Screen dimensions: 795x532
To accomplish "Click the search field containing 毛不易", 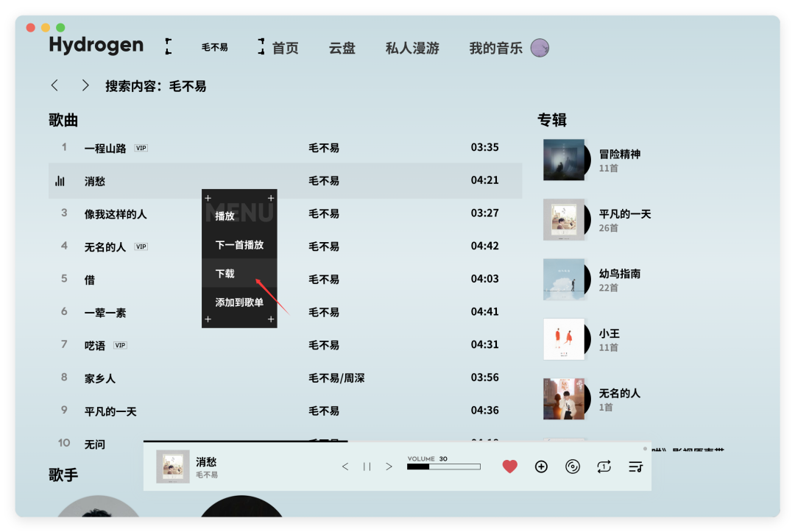I will tap(214, 47).
